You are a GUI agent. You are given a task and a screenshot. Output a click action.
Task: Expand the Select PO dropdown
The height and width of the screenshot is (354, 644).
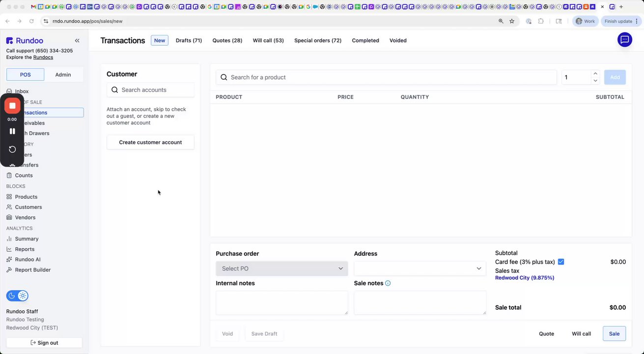[281, 268]
